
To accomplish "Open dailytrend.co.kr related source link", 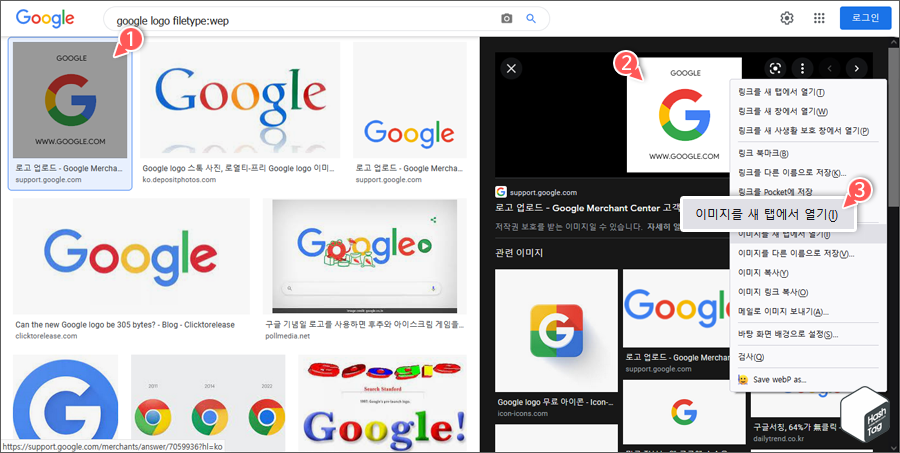I will coord(779,439).
